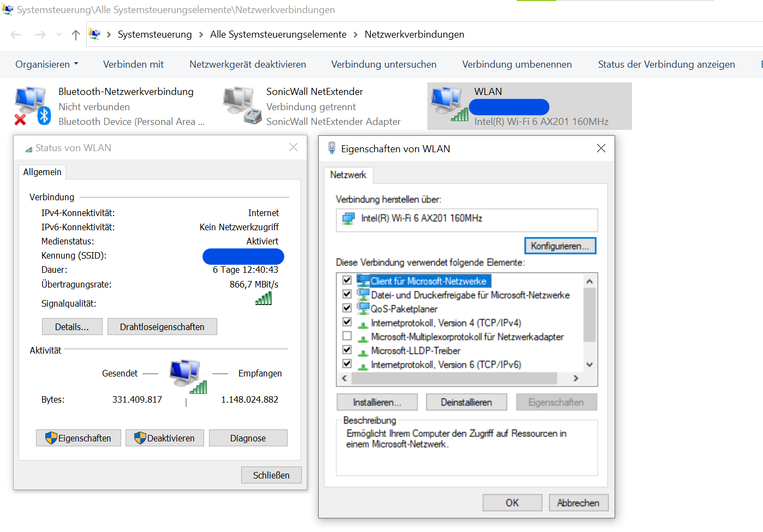Click the Multiplexorprotokoll item icon
763x532 pixels.
point(363,338)
